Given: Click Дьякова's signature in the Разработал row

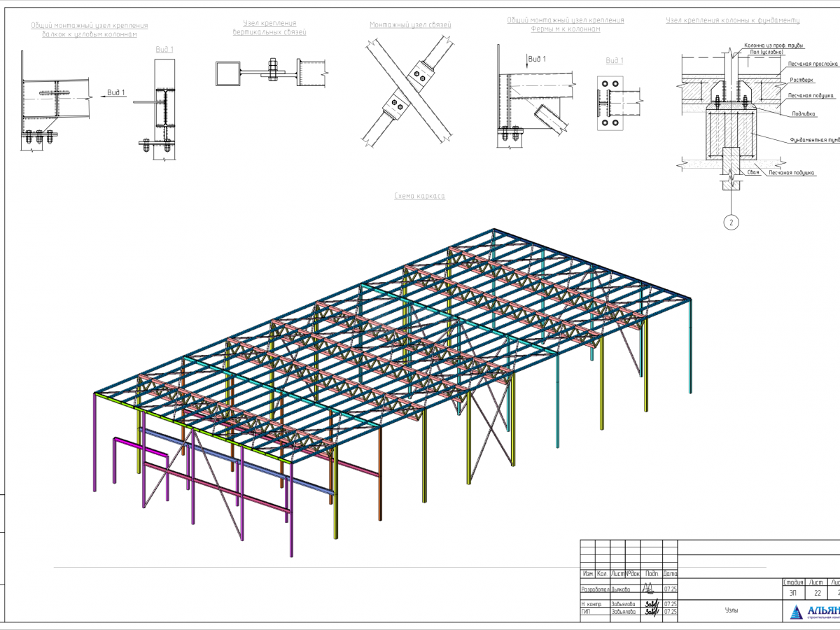Looking at the screenshot, I should (x=648, y=589).
